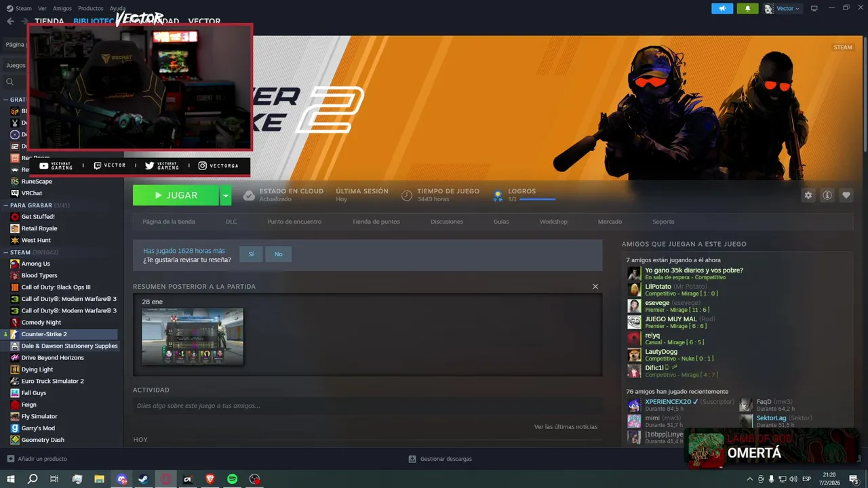Click the playtime clock icon
The width and height of the screenshot is (868, 488).
pyautogui.click(x=407, y=195)
